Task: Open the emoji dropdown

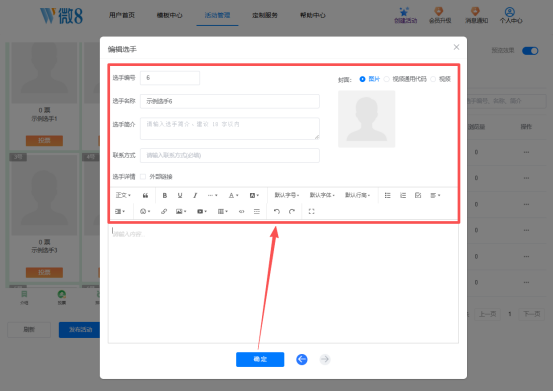Action: tap(145, 211)
